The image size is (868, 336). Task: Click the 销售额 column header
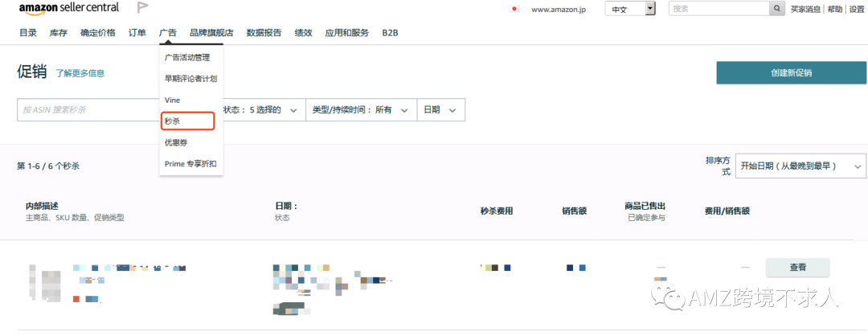[574, 211]
